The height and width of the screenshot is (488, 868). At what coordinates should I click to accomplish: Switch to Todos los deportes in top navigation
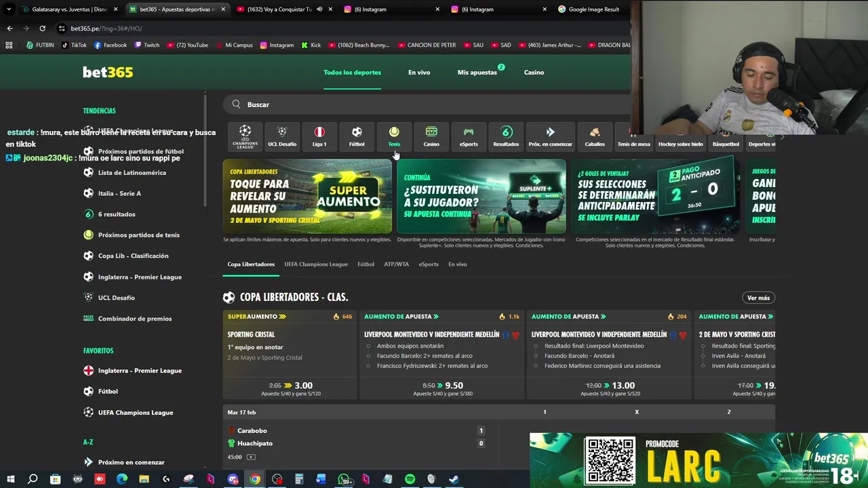point(352,73)
